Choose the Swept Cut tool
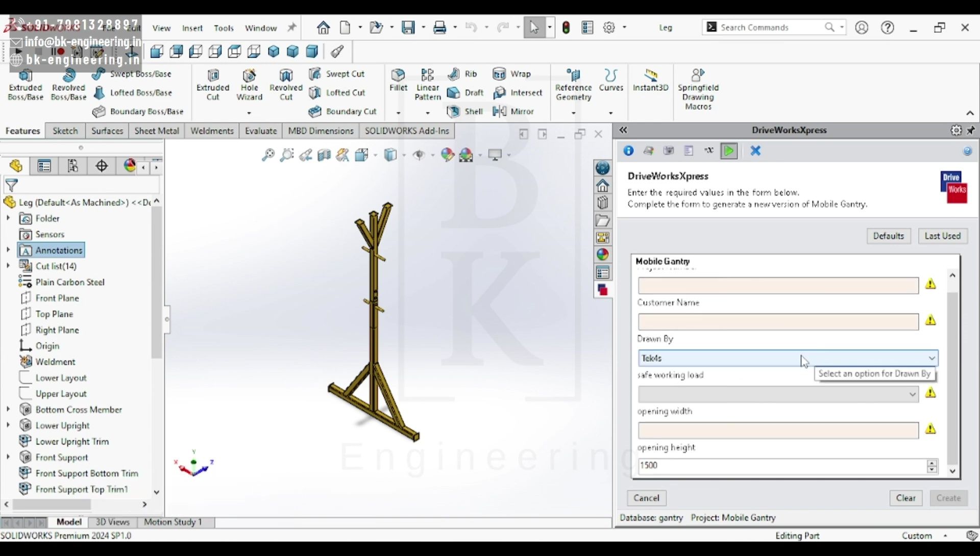 337,74
